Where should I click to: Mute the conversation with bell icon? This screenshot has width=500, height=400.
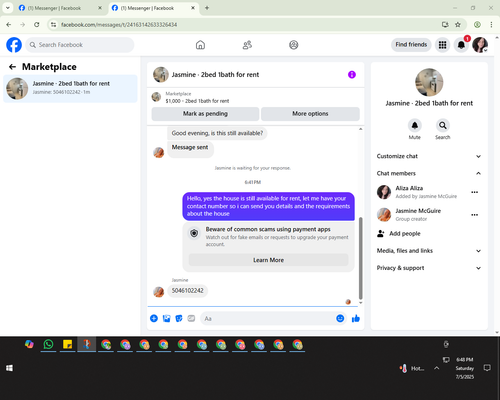pos(415,125)
